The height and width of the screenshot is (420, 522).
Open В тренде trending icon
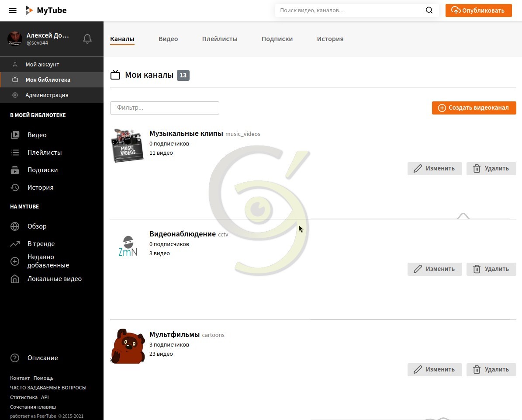[15, 244]
